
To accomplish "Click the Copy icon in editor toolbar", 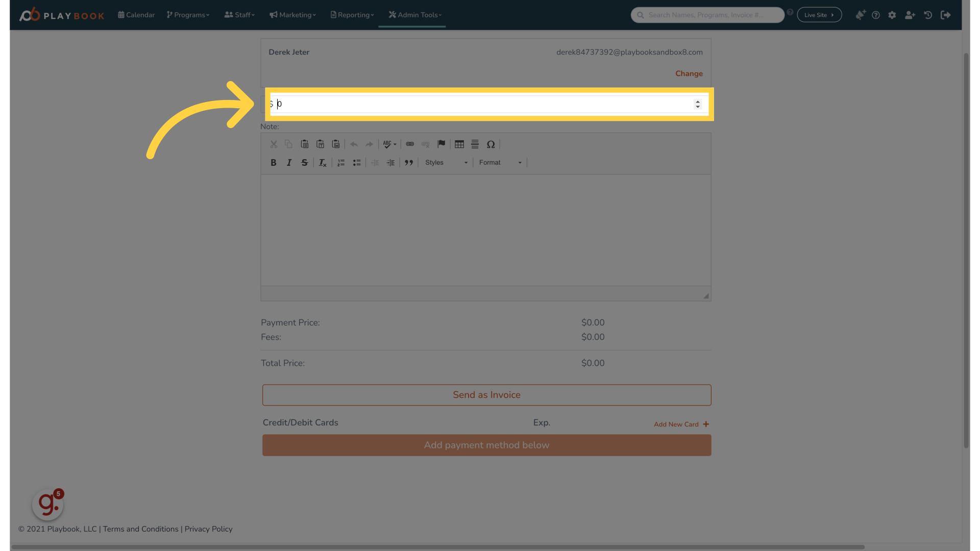I will (289, 144).
